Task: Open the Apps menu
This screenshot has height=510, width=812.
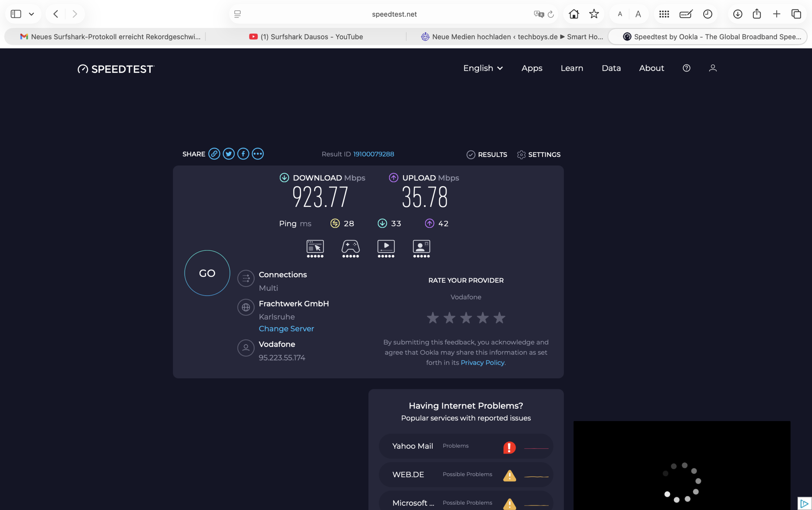Action: tap(532, 68)
